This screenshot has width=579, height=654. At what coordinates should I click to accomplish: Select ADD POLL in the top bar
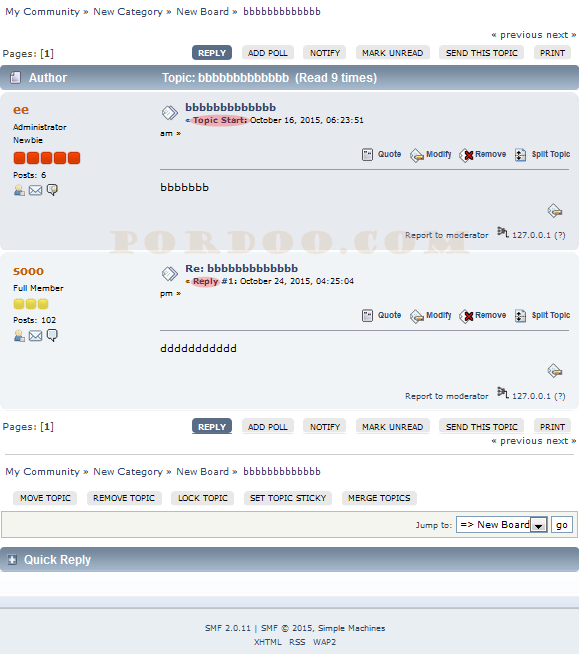268,53
